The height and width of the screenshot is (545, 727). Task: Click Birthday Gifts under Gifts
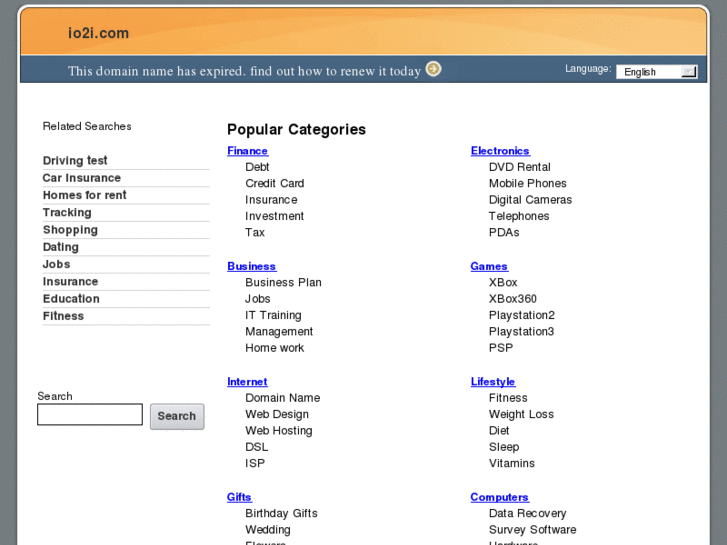coord(281,513)
